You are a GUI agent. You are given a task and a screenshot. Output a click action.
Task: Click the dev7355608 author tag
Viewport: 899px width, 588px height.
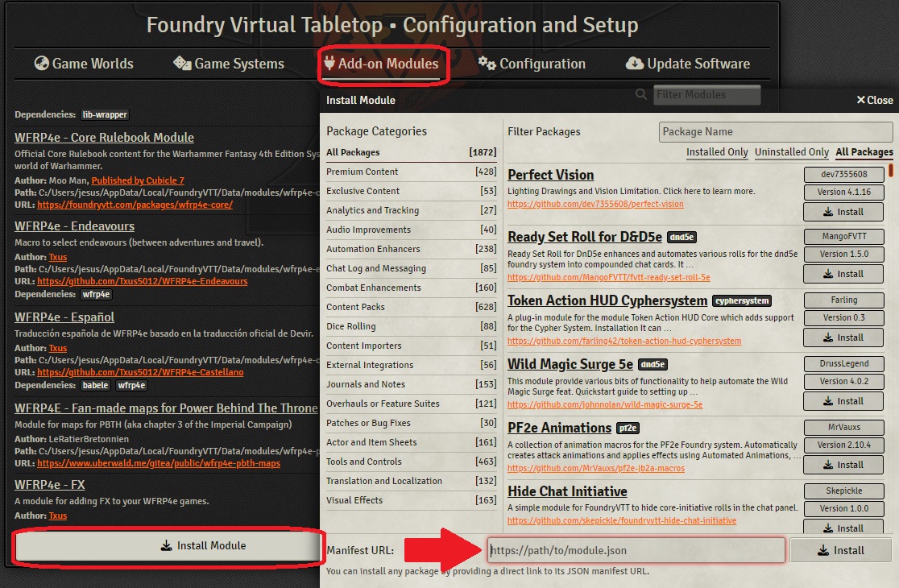coord(843,174)
